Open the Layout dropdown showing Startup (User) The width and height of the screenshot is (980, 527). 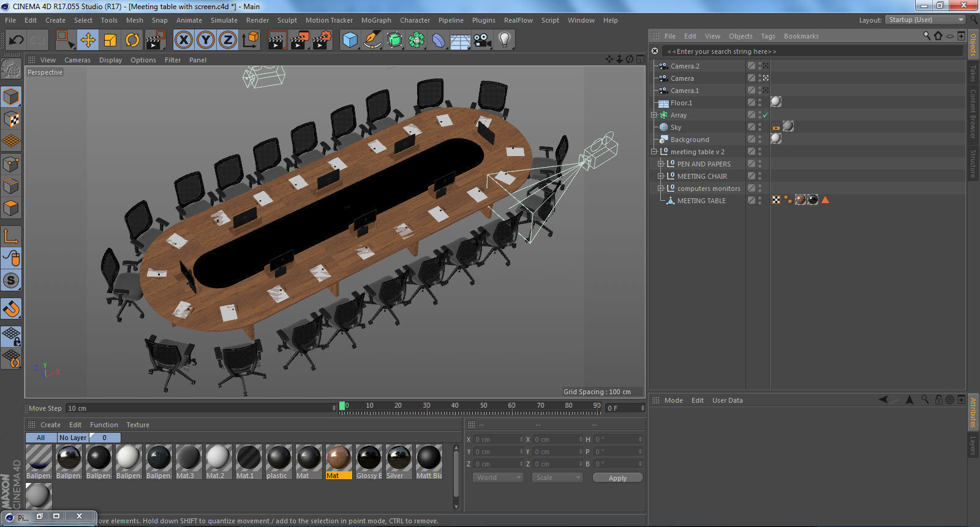(926, 20)
